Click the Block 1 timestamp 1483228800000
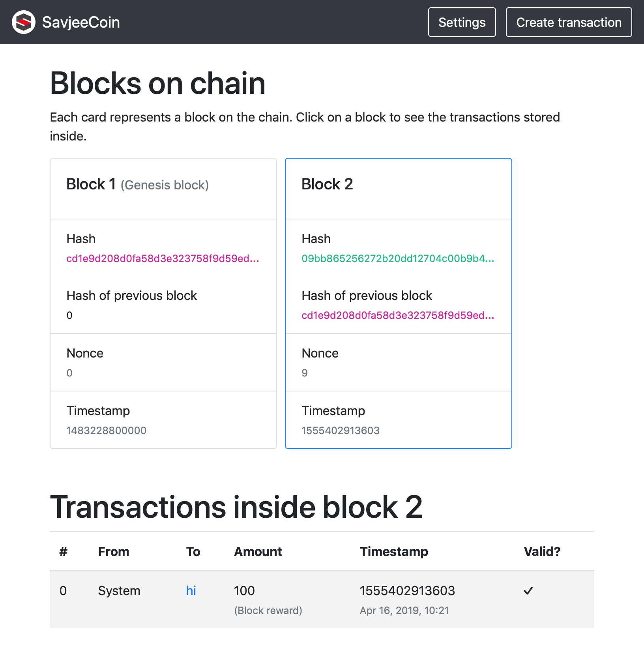The width and height of the screenshot is (644, 659). tap(106, 431)
